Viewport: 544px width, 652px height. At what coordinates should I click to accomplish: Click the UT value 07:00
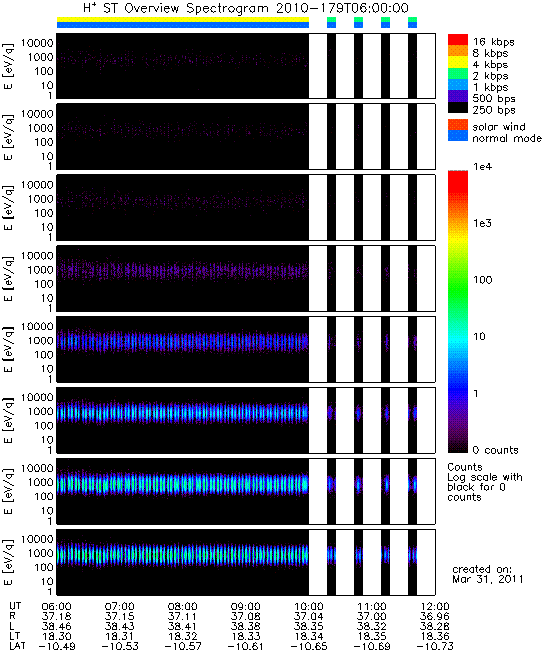click(119, 607)
